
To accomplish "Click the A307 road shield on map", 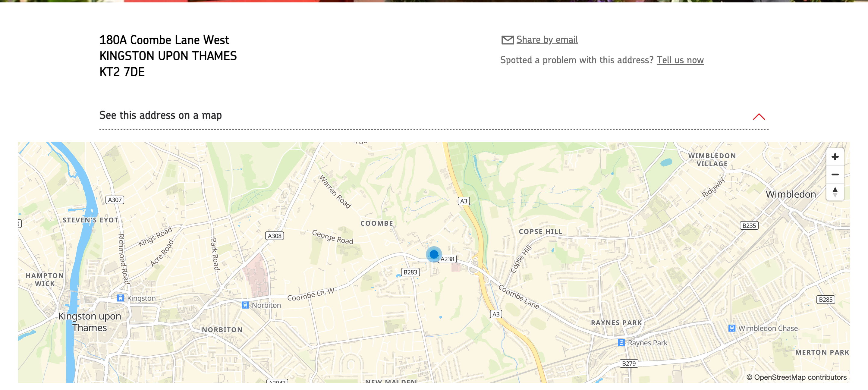I will [x=115, y=200].
